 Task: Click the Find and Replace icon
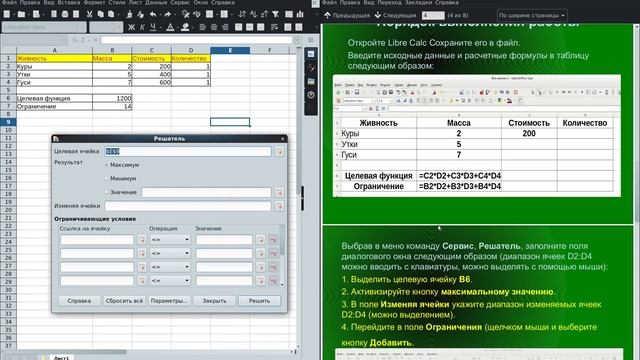pyautogui.click(x=186, y=14)
